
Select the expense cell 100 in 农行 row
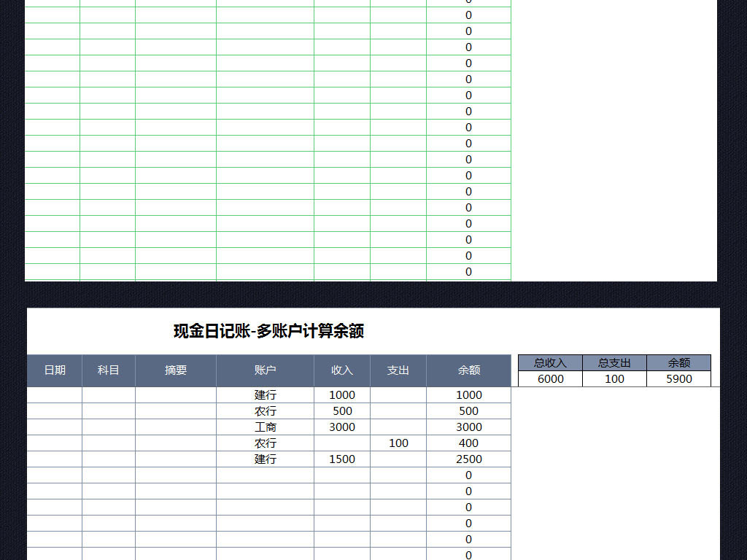point(398,443)
